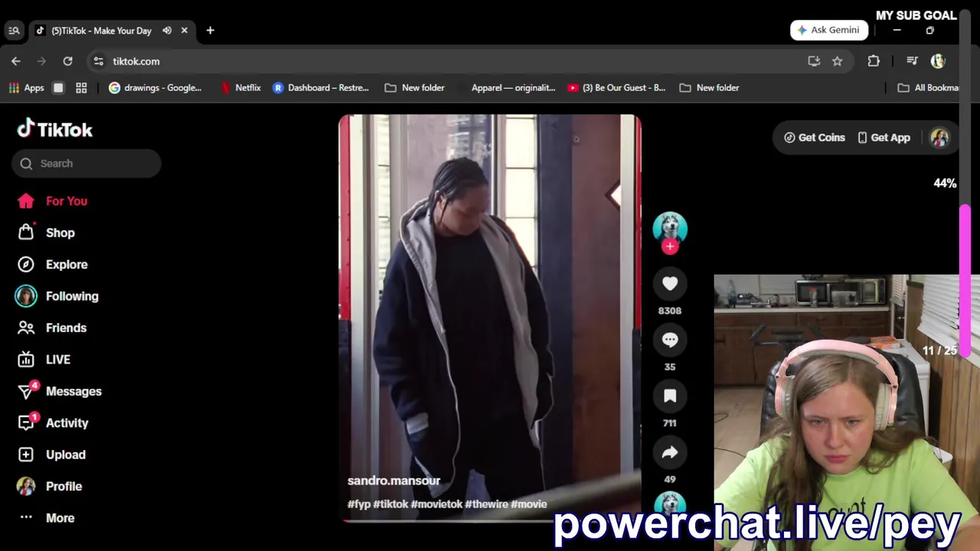The width and height of the screenshot is (980, 551).
Task: Go back with browser back arrow
Action: (x=16, y=61)
